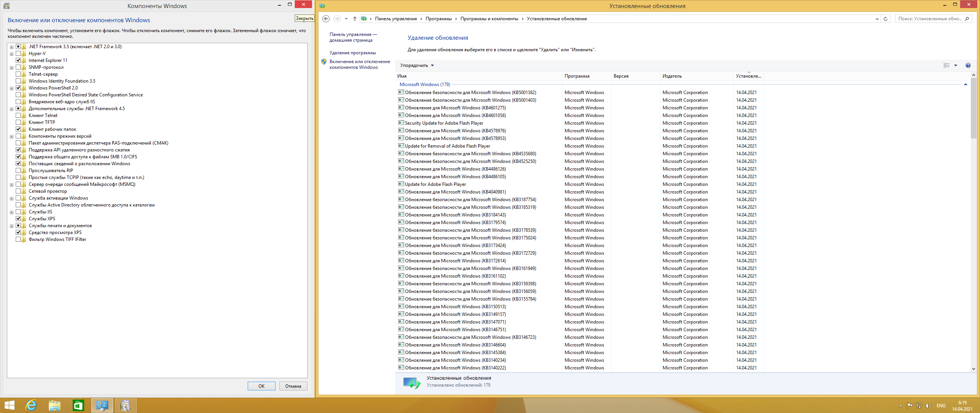Switch to Windows Features taskbar window

point(126,405)
